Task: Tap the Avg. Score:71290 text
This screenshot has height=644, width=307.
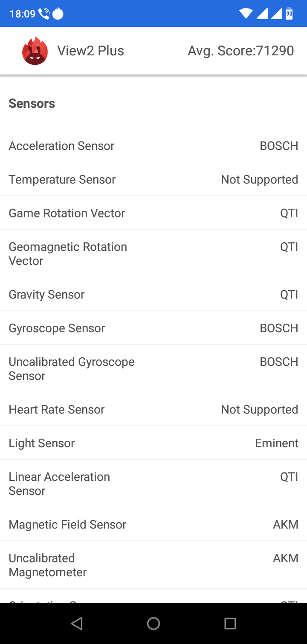Action: coord(241,51)
